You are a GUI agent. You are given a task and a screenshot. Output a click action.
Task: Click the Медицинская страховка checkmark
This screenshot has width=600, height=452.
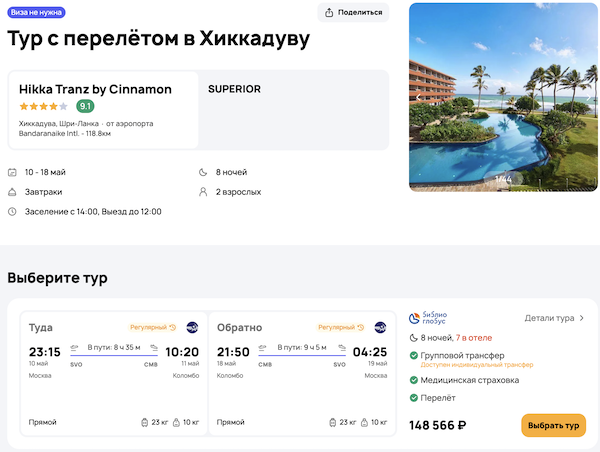(414, 379)
